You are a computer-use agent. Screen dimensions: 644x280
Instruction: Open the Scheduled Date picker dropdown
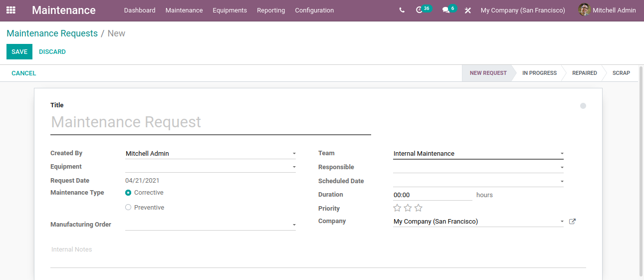coord(562,182)
